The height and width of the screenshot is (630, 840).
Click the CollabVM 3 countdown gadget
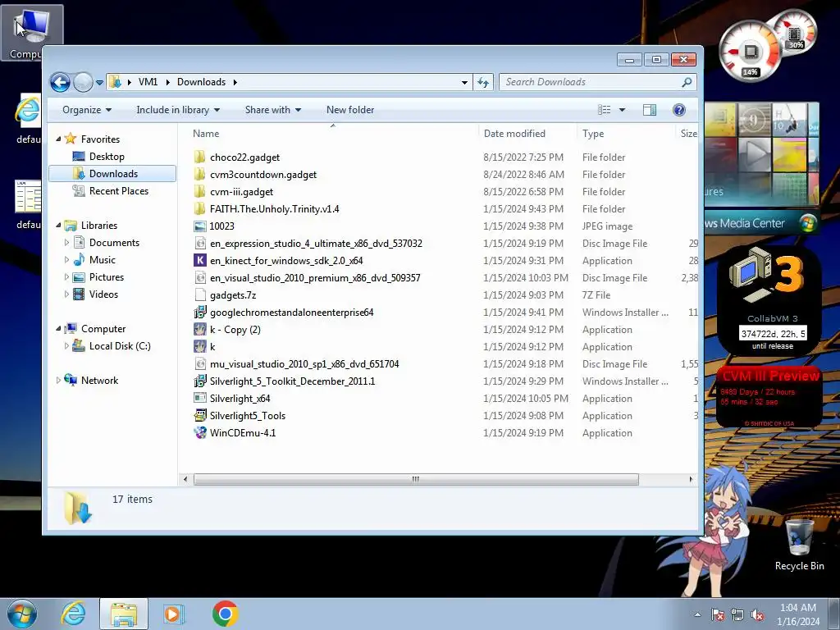(769, 300)
